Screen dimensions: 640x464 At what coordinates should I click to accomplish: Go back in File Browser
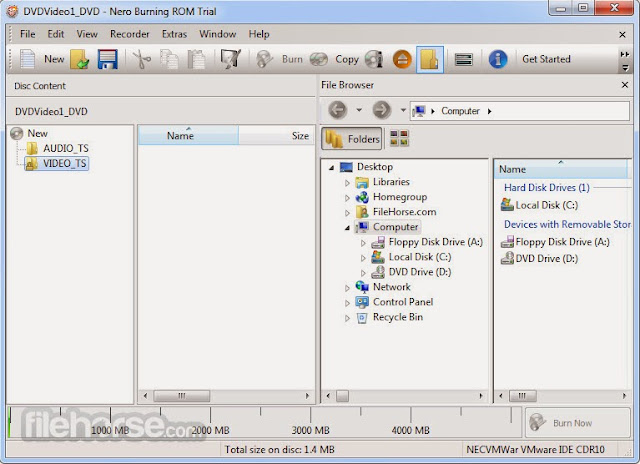pos(338,110)
